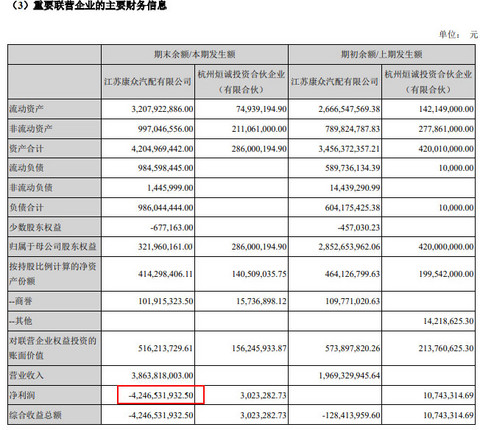Click the value 15,736,898.12

click(x=261, y=301)
